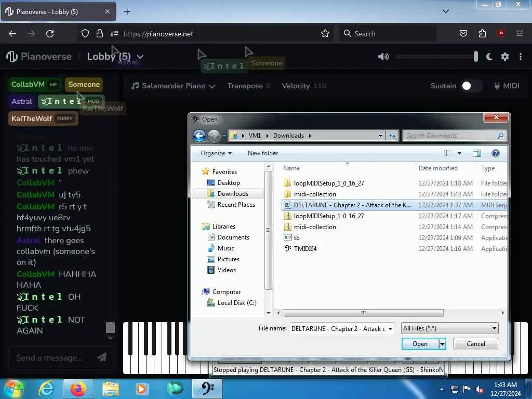Mute the Pianoverse volume speaker icon

tap(383, 57)
